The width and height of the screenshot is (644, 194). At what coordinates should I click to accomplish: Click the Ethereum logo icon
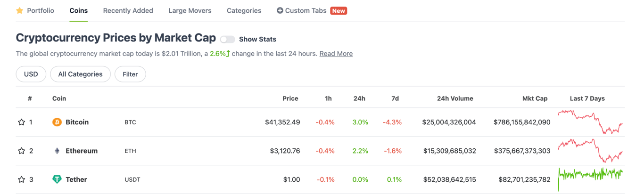pos(57,151)
